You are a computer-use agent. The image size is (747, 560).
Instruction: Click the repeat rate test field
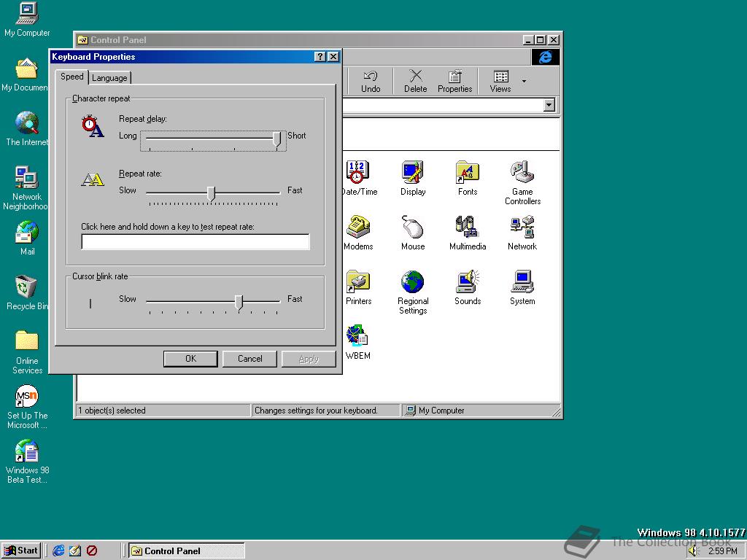point(195,242)
